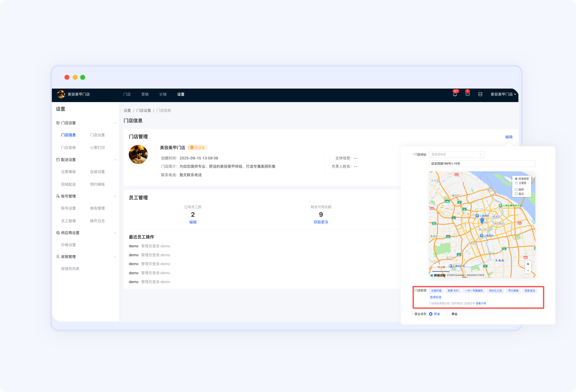Open the 美容美甲门店 account dropdown menu
This screenshot has width=576, height=392.
click(503, 94)
